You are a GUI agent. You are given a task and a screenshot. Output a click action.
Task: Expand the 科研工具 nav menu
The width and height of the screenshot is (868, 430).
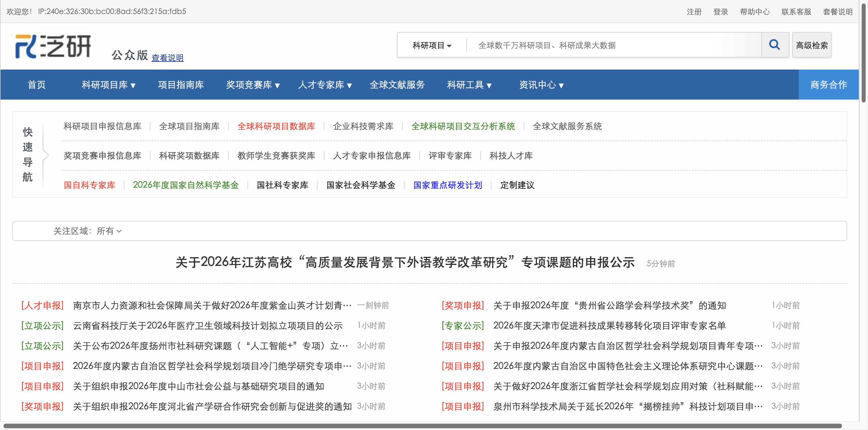[x=469, y=85]
